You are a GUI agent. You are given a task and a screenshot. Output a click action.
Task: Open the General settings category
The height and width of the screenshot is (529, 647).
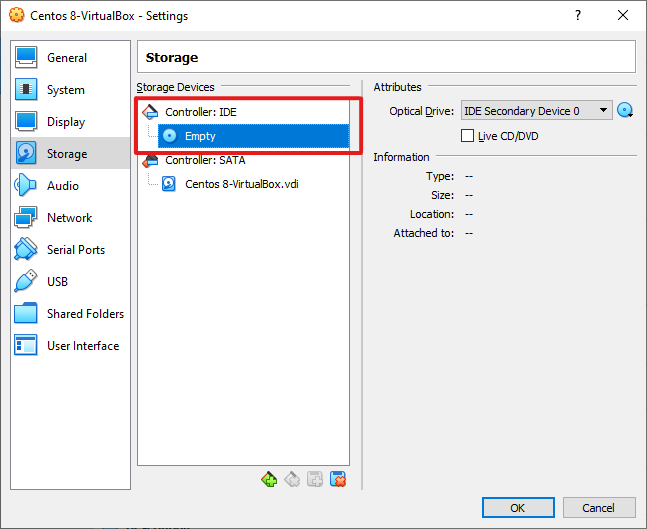[x=71, y=57]
